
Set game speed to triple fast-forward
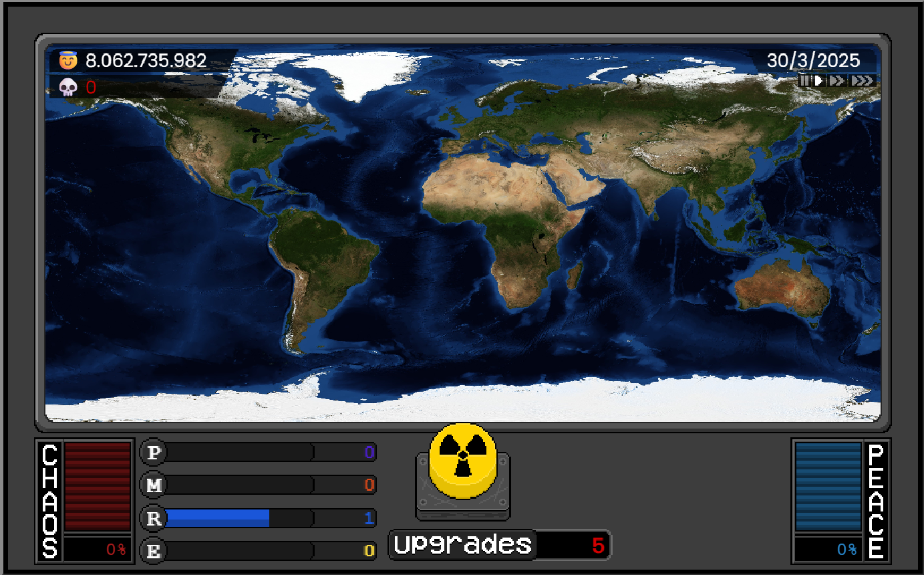(x=863, y=80)
